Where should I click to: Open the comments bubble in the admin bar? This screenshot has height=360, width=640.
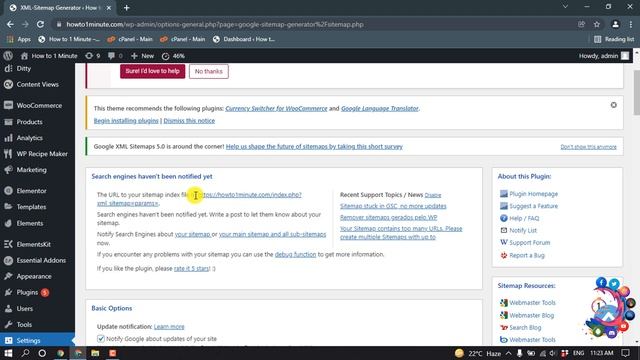point(115,56)
